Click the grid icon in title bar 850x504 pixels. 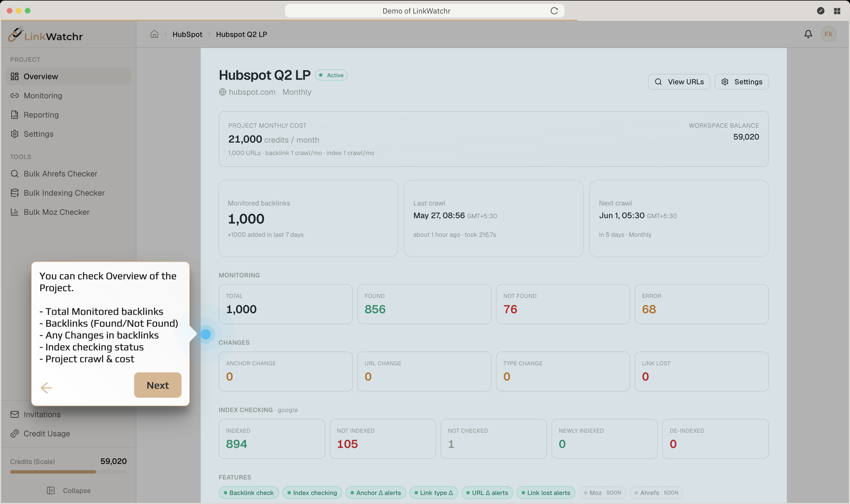837,11
